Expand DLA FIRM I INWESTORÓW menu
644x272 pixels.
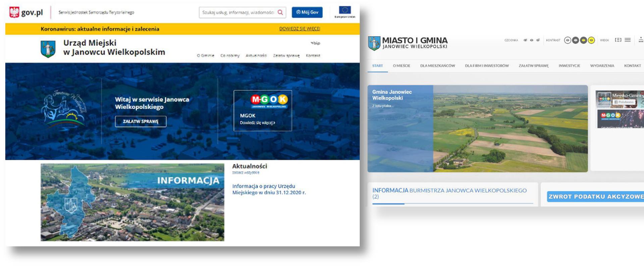(x=487, y=66)
